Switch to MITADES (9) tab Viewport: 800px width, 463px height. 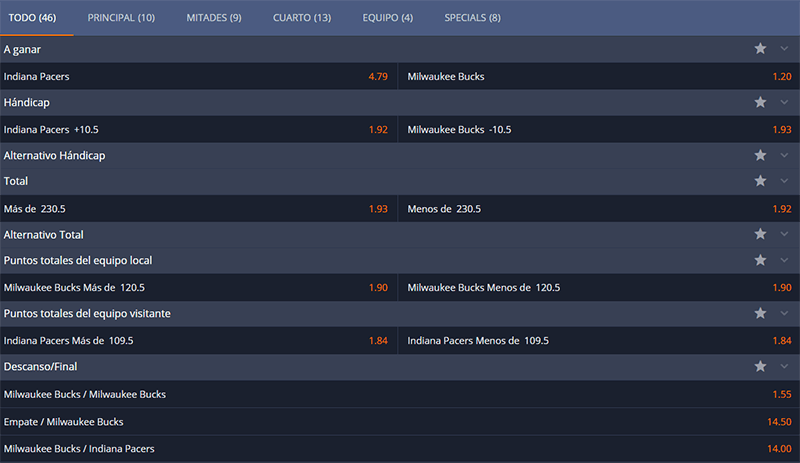tap(214, 18)
